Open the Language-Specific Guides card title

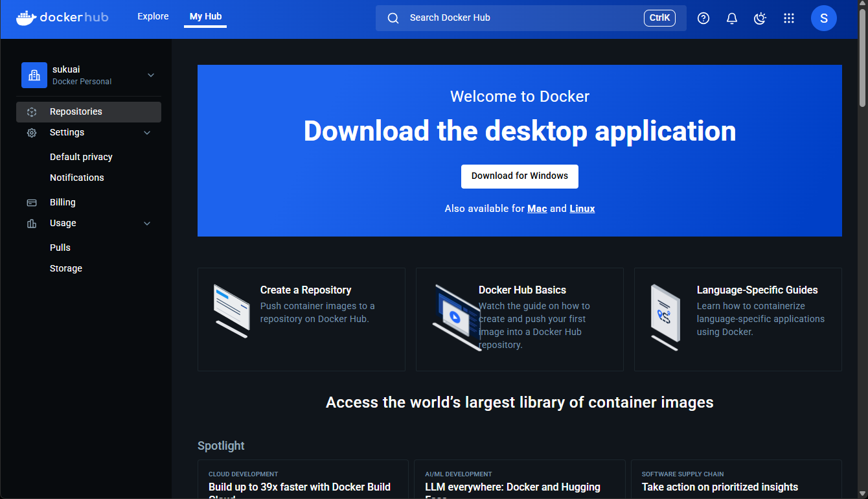coord(757,290)
